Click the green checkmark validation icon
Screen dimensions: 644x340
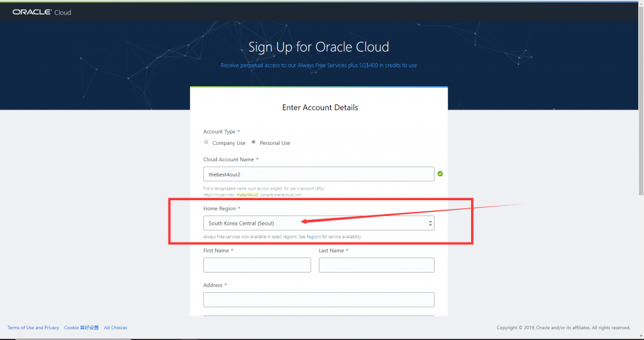440,174
